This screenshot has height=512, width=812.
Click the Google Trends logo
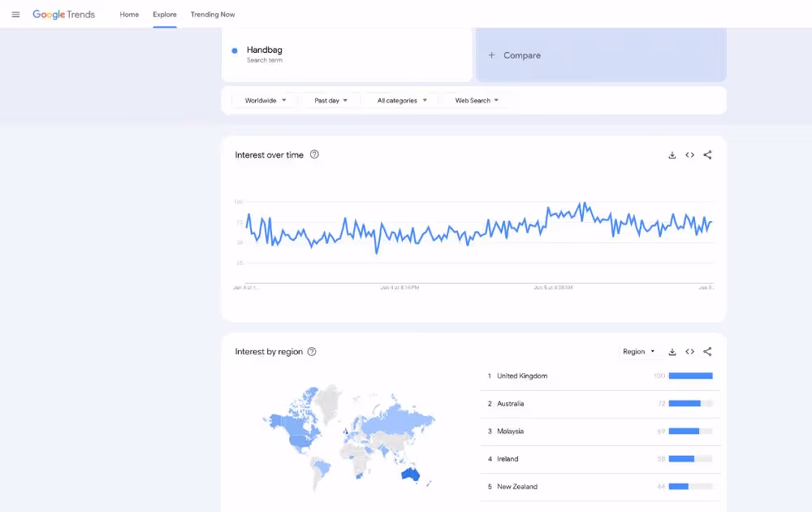63,15
